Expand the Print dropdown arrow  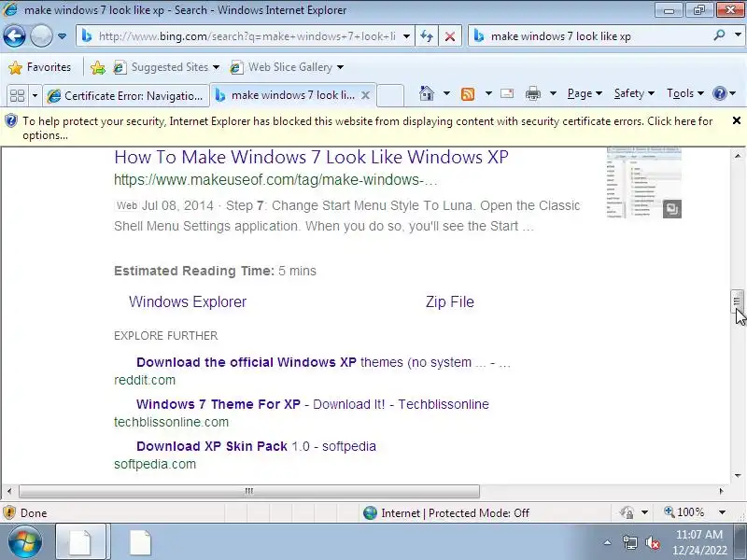(x=553, y=93)
